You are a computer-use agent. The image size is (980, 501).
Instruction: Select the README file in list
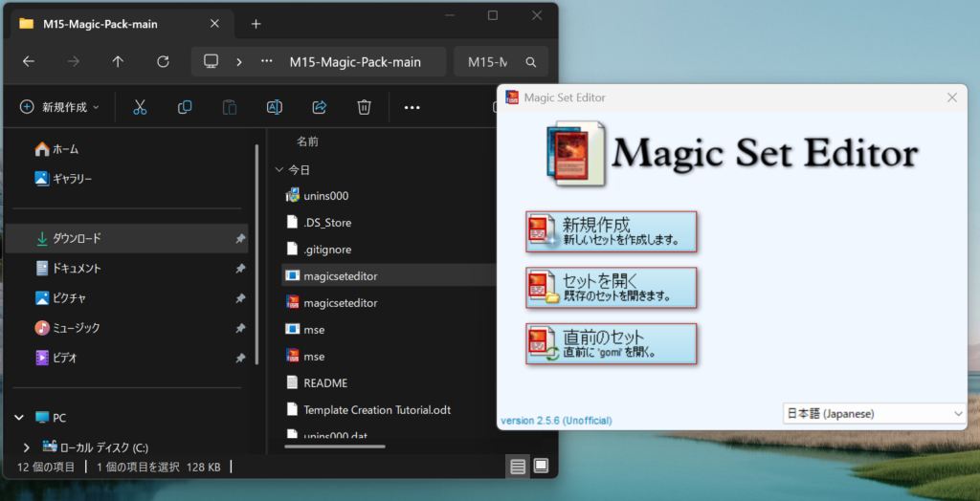coord(325,382)
